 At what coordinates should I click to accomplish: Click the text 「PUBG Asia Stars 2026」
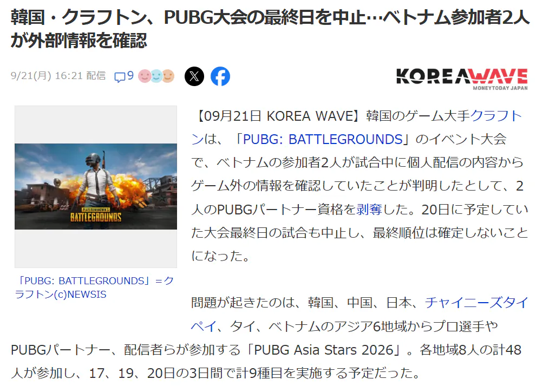click(325, 350)
